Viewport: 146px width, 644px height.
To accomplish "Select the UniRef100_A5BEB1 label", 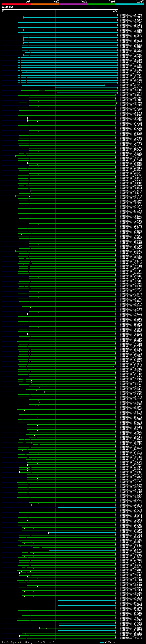I will (x=131, y=90).
